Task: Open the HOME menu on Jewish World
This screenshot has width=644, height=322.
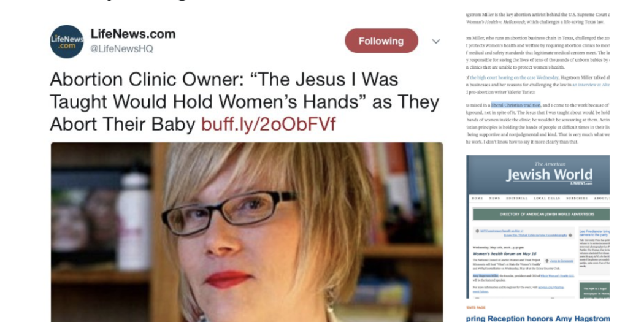Action: tap(477, 198)
